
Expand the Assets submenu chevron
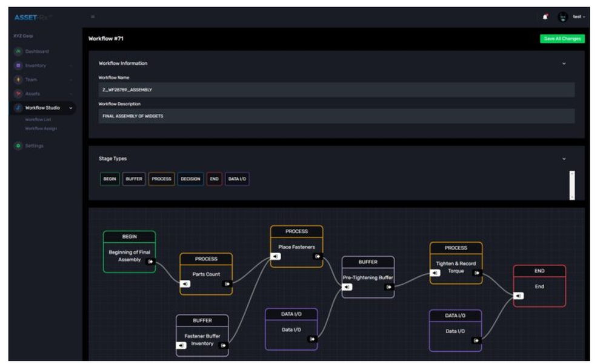[71, 94]
